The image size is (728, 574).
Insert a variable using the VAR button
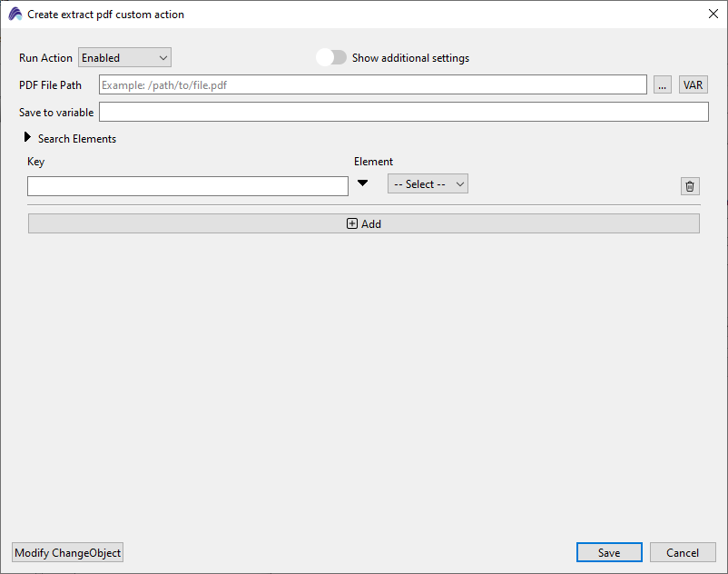point(693,84)
